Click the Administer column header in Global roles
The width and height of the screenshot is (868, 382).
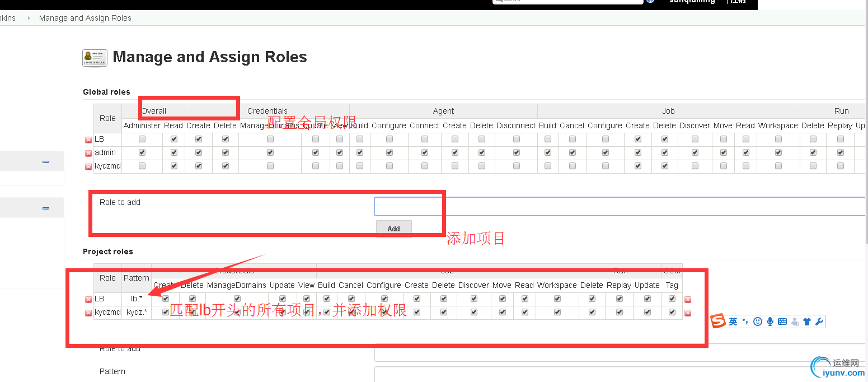tap(142, 126)
